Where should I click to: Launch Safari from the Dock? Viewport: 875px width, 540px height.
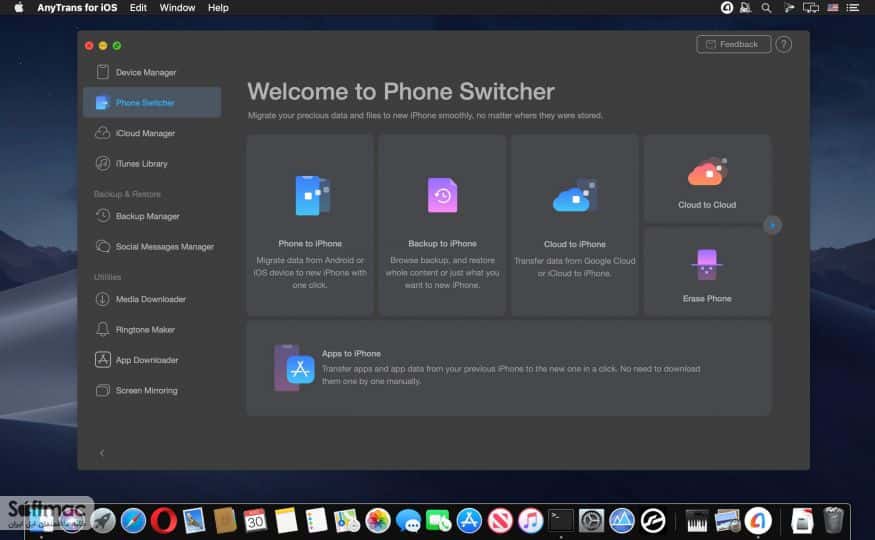point(133,521)
